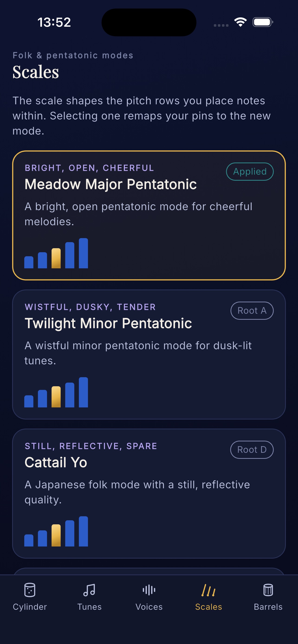Open the Cylinder tab icon
The width and height of the screenshot is (298, 644).
pos(30,590)
